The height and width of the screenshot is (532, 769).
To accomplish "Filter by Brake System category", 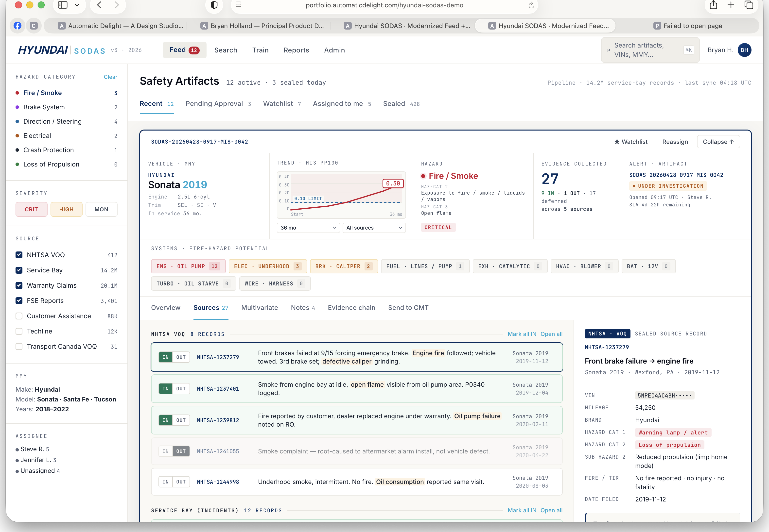I will (66, 107).
